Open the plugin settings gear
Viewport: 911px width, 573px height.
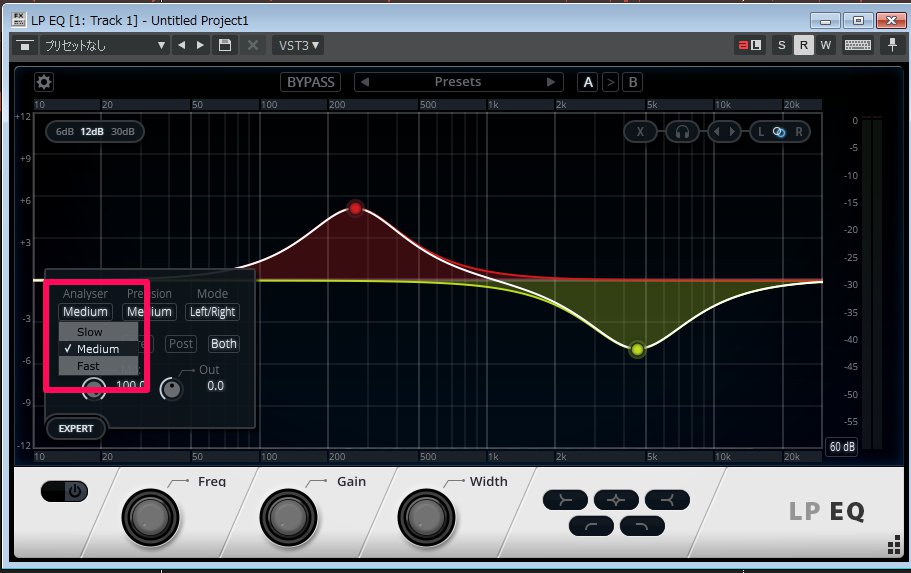pyautogui.click(x=44, y=82)
